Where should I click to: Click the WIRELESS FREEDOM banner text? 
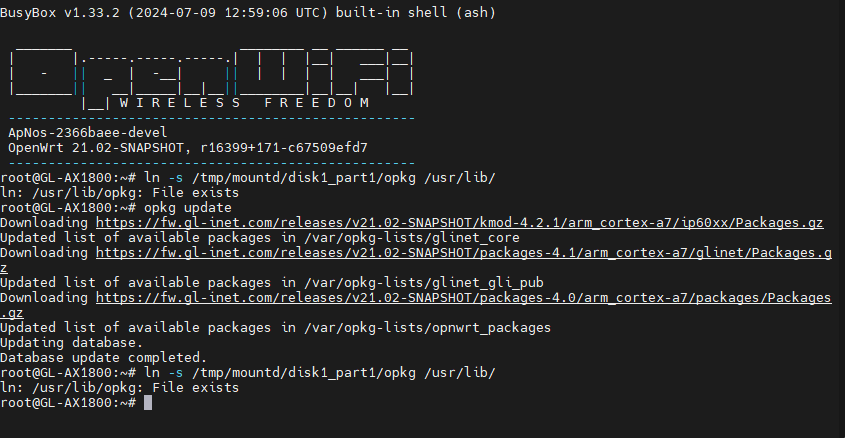pyautogui.click(x=244, y=103)
